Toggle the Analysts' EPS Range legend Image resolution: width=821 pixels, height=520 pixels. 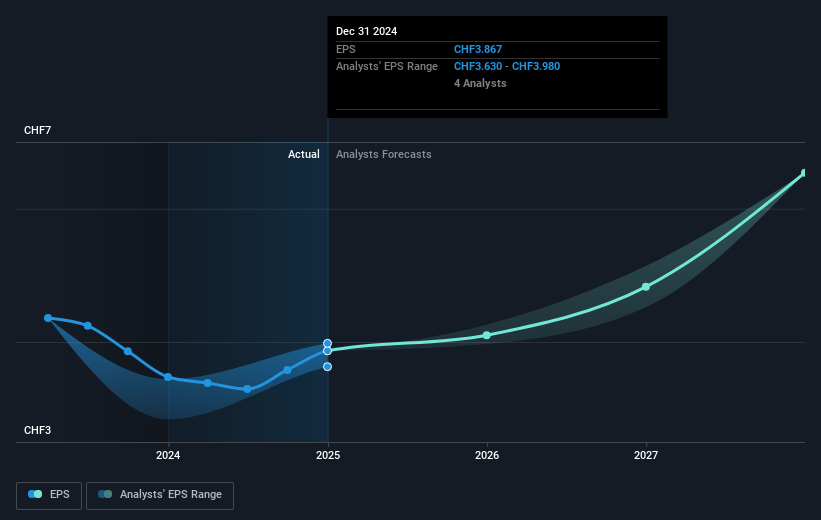coord(160,495)
